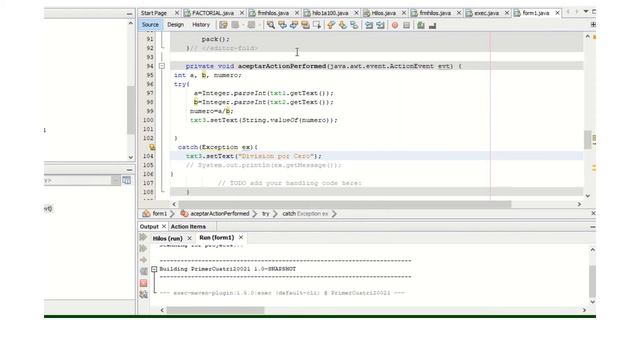Open build settings icon in Output sidebar
This screenshot has height=360, width=640.
[143, 294]
